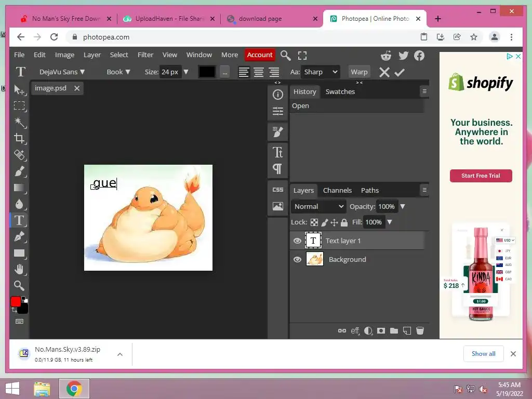
Task: Select the Move tool
Action: tap(19, 90)
